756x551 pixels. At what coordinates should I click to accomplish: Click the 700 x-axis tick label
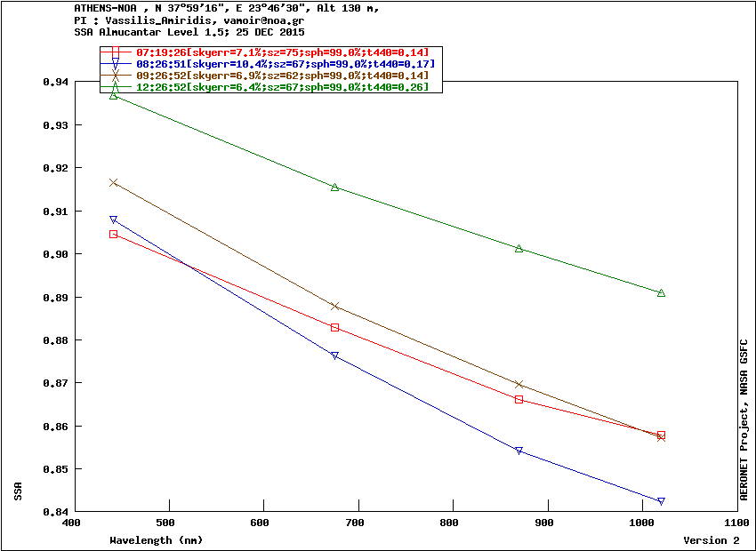click(356, 523)
